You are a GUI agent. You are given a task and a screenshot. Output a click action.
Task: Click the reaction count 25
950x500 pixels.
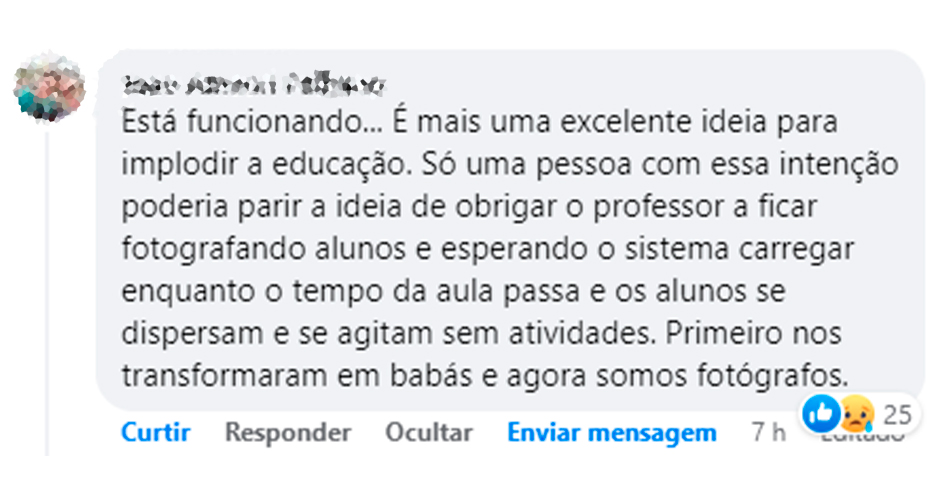pyautogui.click(x=897, y=413)
